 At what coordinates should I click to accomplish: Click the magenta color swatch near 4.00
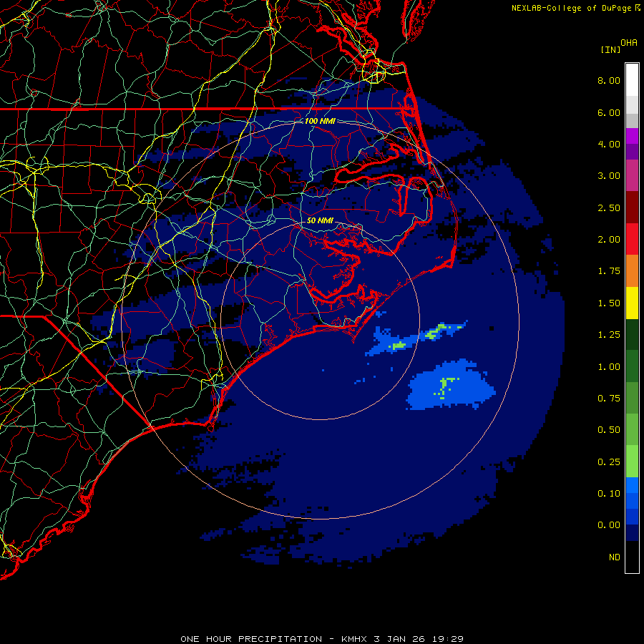[632, 137]
